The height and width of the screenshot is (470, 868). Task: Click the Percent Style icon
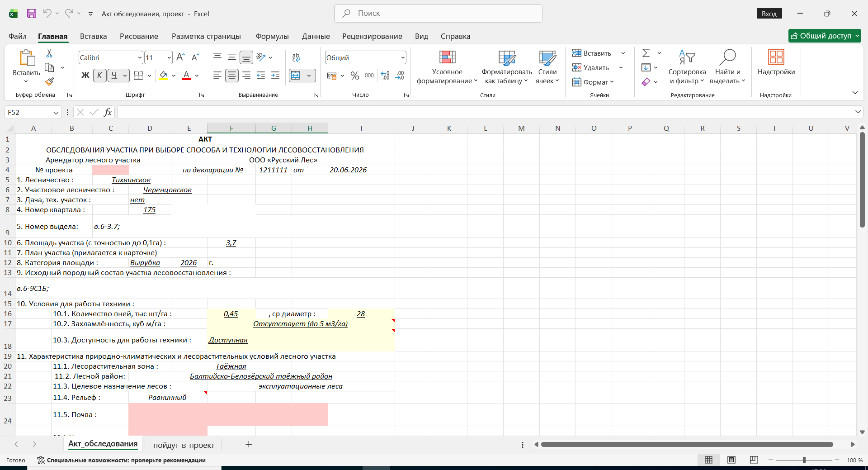[x=355, y=76]
